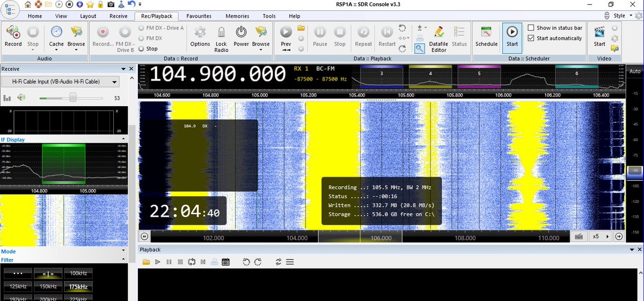The image size is (644, 301).
Task: Click the pause icon in Playback panel
Action: [x=169, y=262]
